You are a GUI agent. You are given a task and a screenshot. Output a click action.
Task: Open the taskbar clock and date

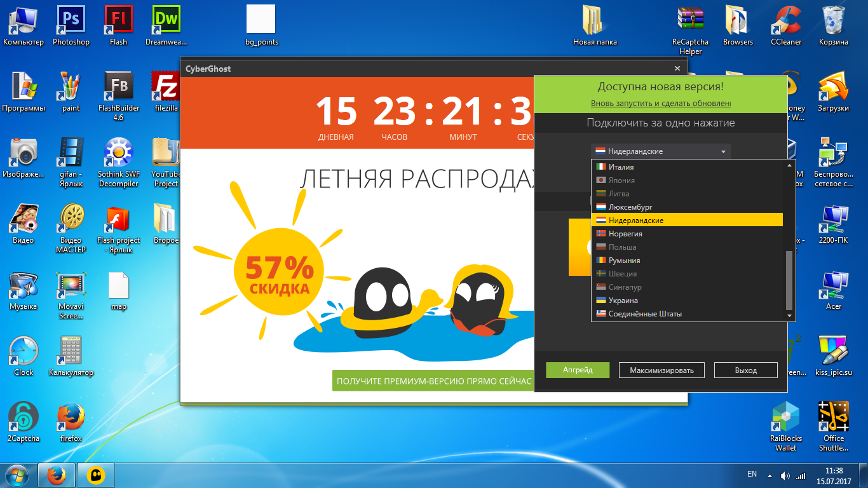(833, 476)
